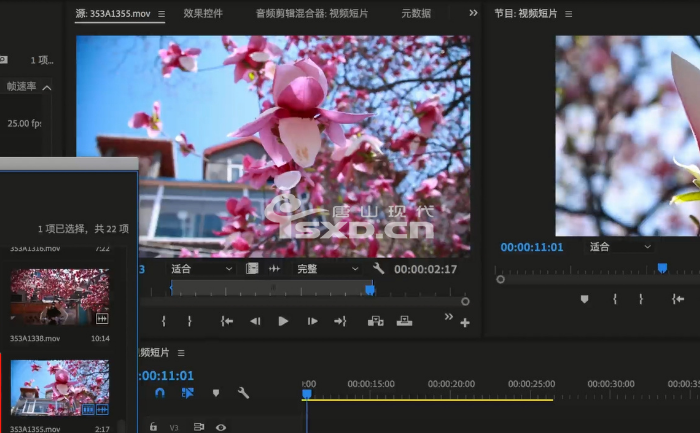Open the source panel menu beside 353A1355.mov
The image size is (700, 433).
(162, 14)
